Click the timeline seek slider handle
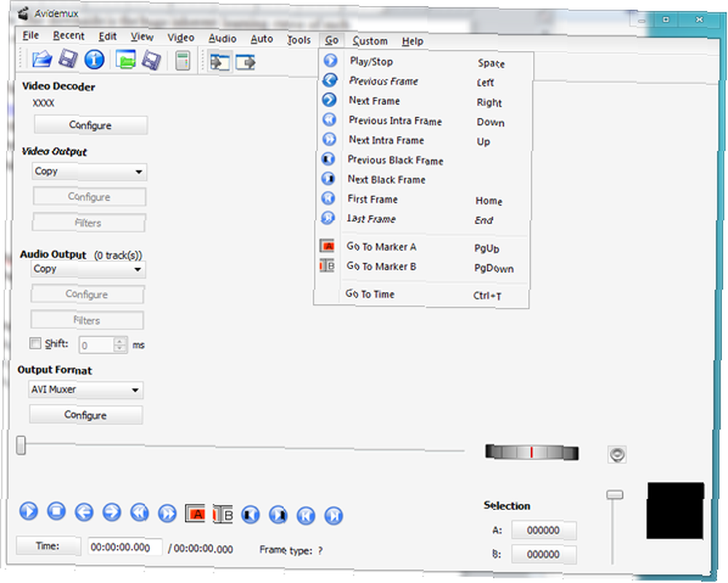 point(21,445)
